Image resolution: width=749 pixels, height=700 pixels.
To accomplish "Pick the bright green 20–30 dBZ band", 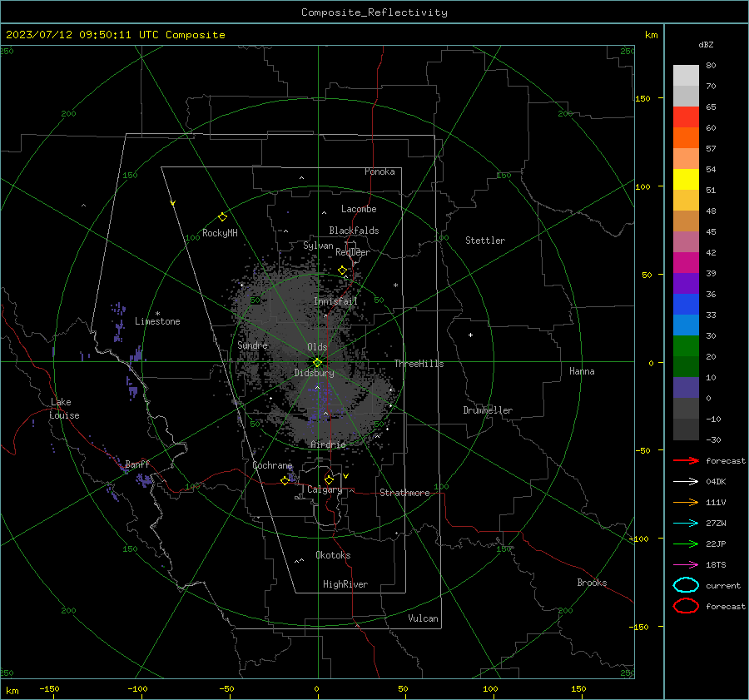I will pyautogui.click(x=686, y=346).
